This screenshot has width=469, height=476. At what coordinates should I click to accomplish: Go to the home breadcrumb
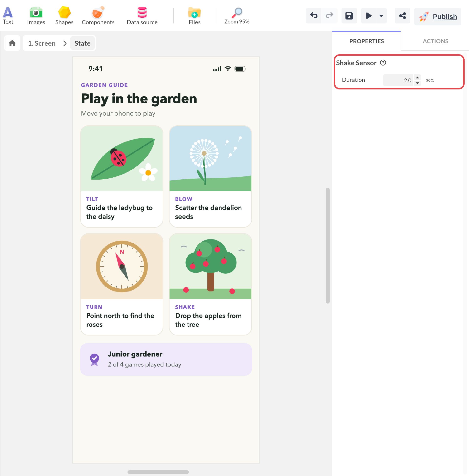point(12,43)
